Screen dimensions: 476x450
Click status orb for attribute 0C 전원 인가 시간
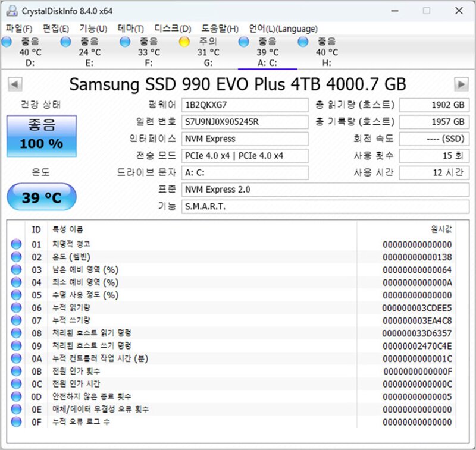pyautogui.click(x=16, y=384)
